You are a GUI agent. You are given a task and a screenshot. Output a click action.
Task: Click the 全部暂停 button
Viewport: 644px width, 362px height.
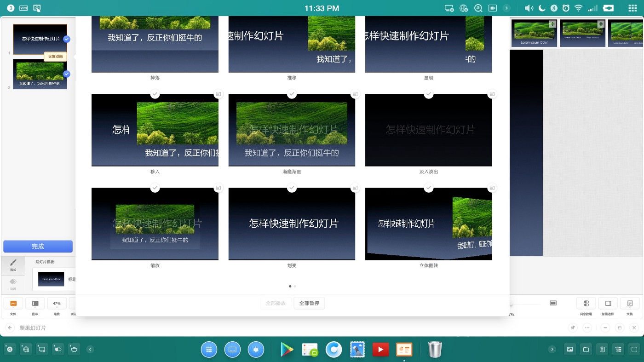tap(309, 303)
